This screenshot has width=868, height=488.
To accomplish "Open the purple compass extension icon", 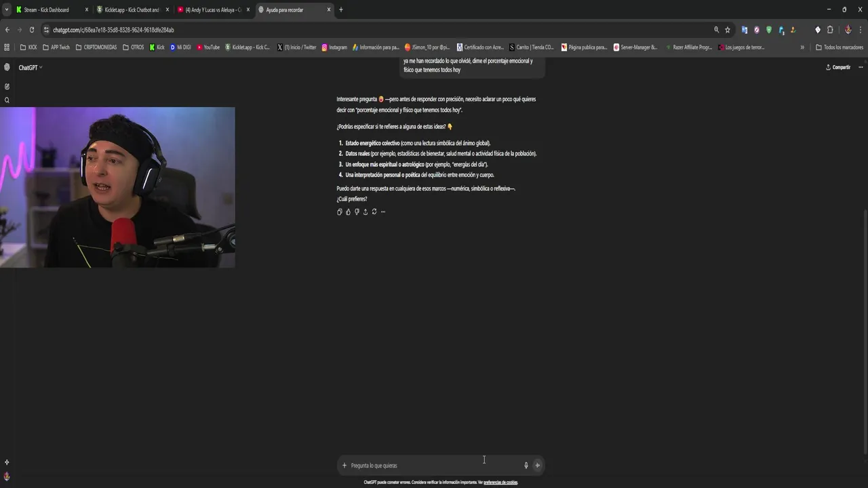I will click(x=757, y=30).
